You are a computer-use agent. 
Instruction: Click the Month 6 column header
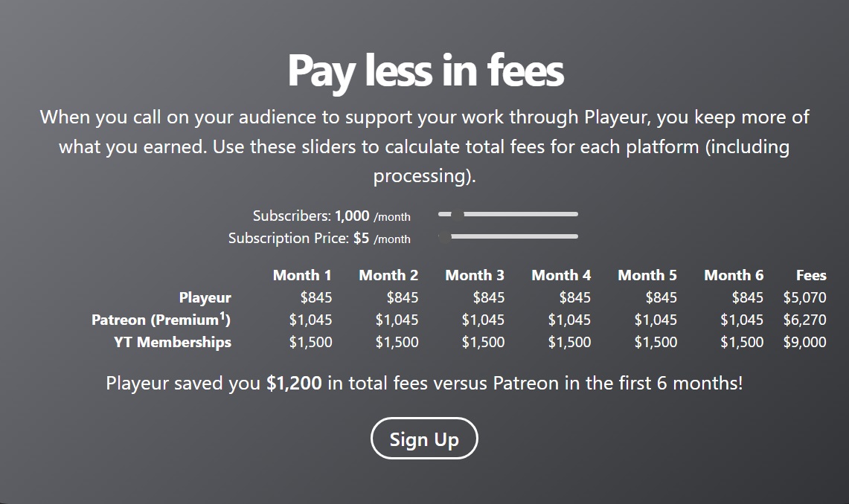point(734,276)
